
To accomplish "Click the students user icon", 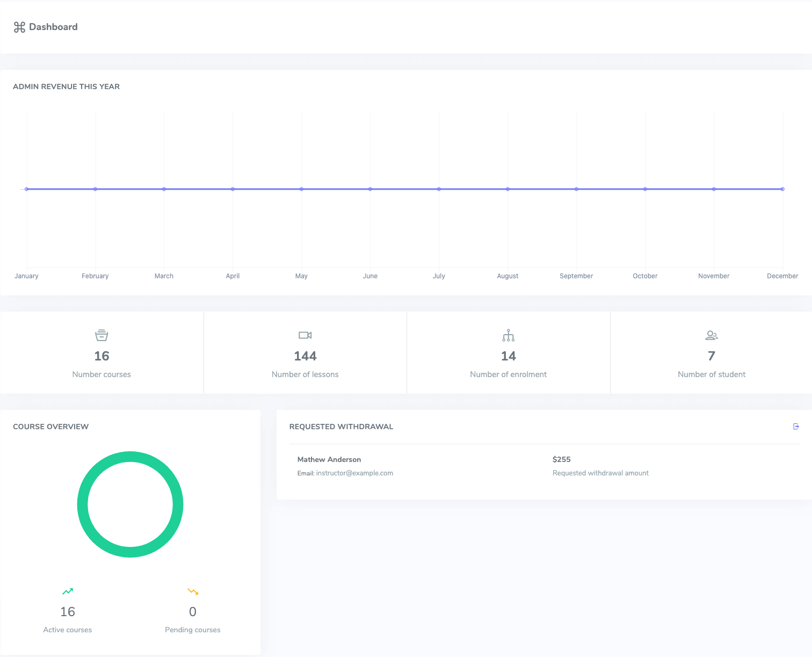I will pos(712,335).
